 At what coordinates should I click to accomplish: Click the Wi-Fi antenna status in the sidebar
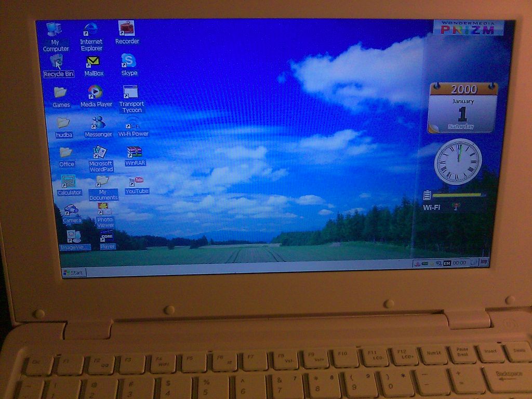pos(456,207)
